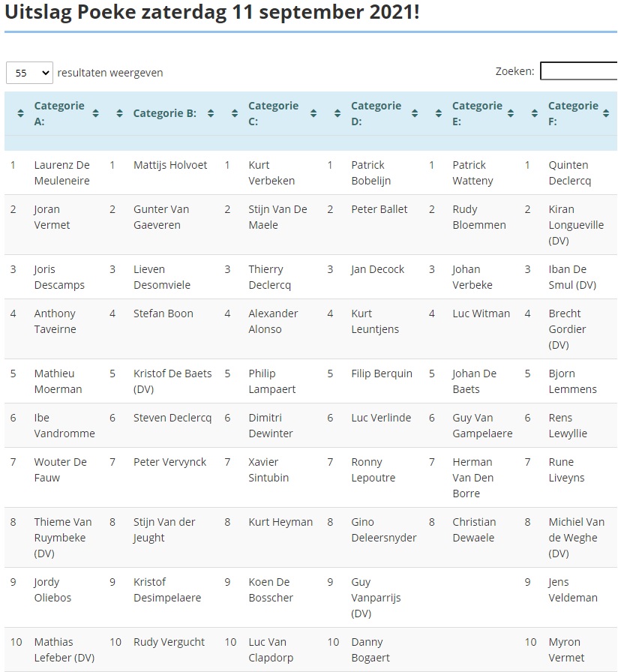Click the name Myron Vermet

pyautogui.click(x=566, y=649)
